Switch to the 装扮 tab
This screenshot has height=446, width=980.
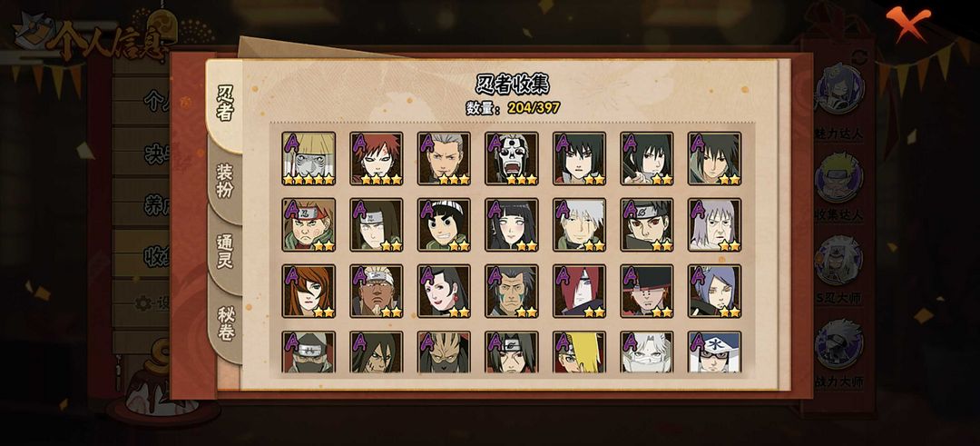click(x=226, y=182)
